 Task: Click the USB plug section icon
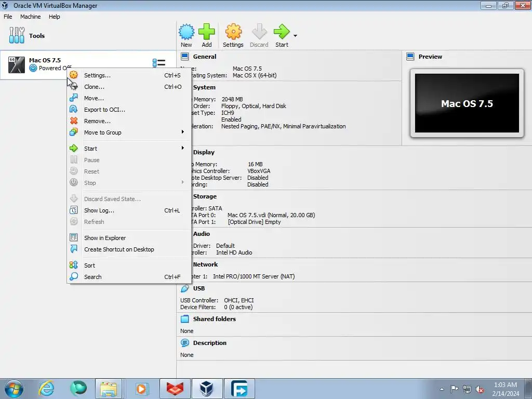tap(185, 288)
